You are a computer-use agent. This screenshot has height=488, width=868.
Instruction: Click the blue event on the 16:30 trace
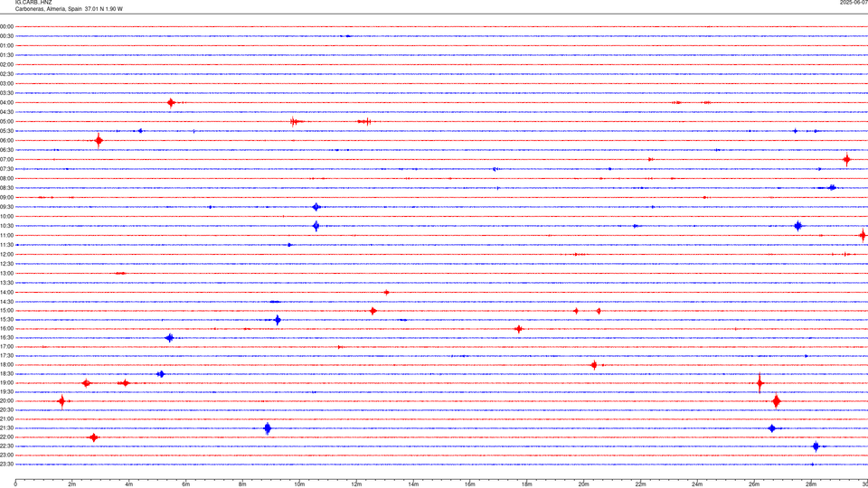point(170,338)
